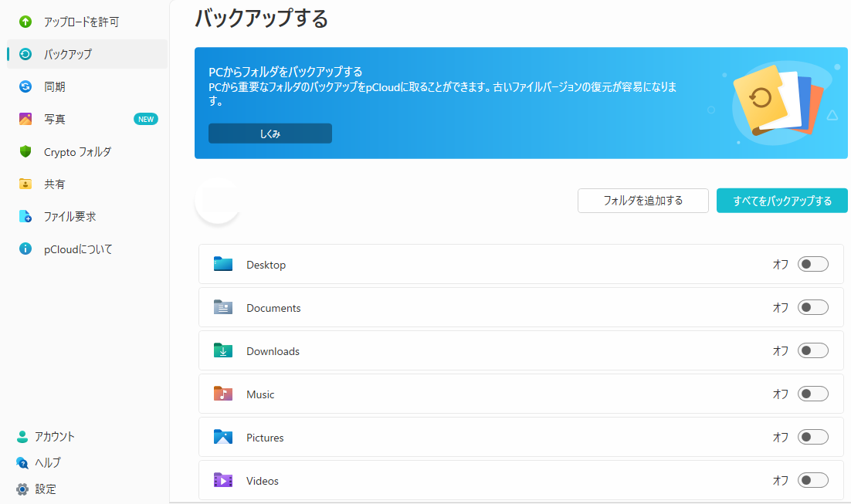Click the green upload arrow icon
Image resolution: width=851 pixels, height=504 pixels.
tap(25, 22)
